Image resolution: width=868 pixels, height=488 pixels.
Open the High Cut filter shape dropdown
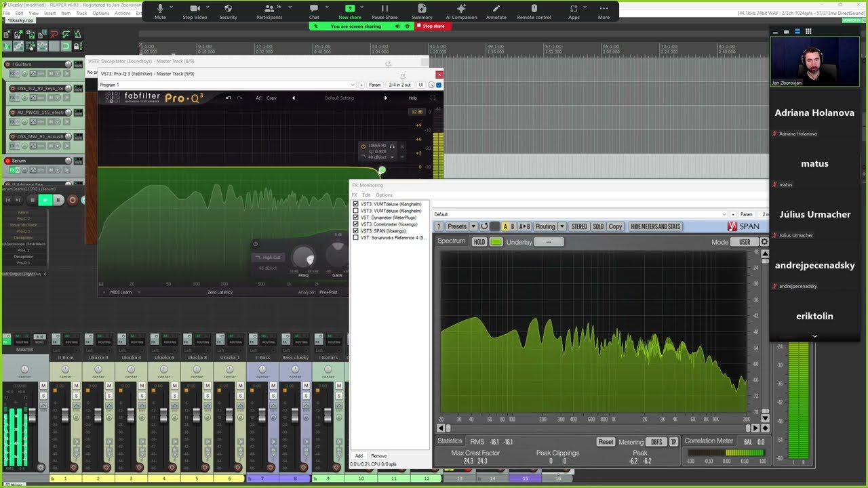(267, 258)
